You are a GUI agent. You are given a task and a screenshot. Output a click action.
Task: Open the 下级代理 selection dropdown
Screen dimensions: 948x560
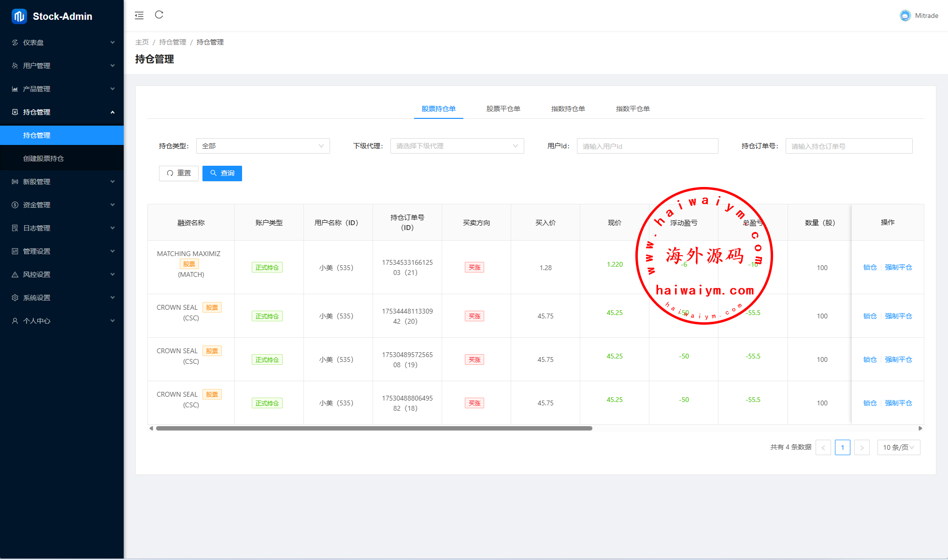457,146
